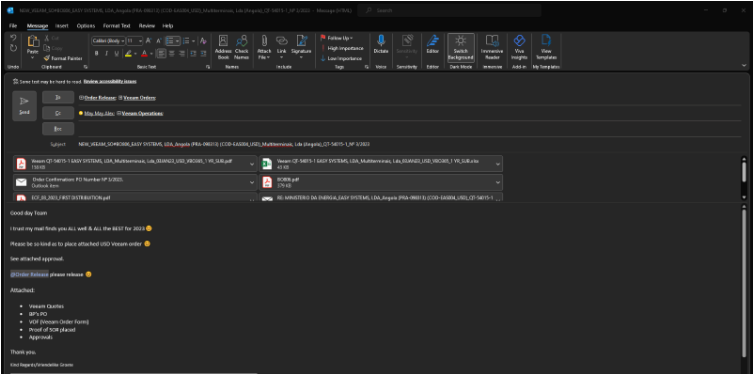Open the Signature menu
The width and height of the screenshot is (754, 374).
click(301, 47)
